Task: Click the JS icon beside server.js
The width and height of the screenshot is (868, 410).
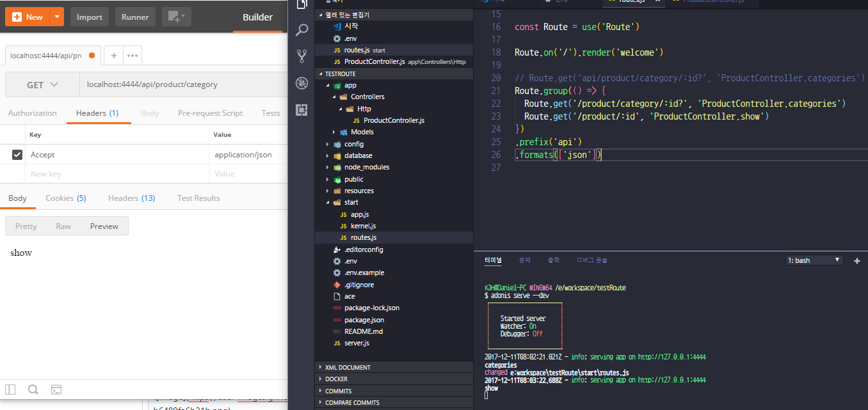Action: point(337,343)
